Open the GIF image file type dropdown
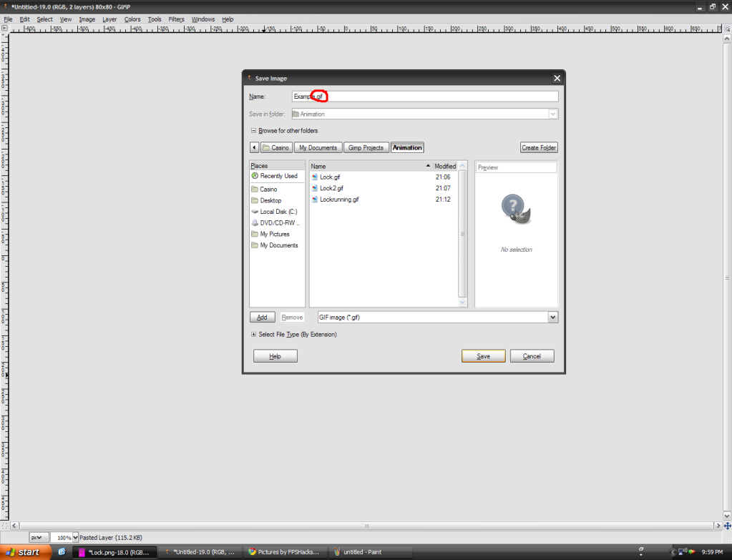 tap(552, 317)
